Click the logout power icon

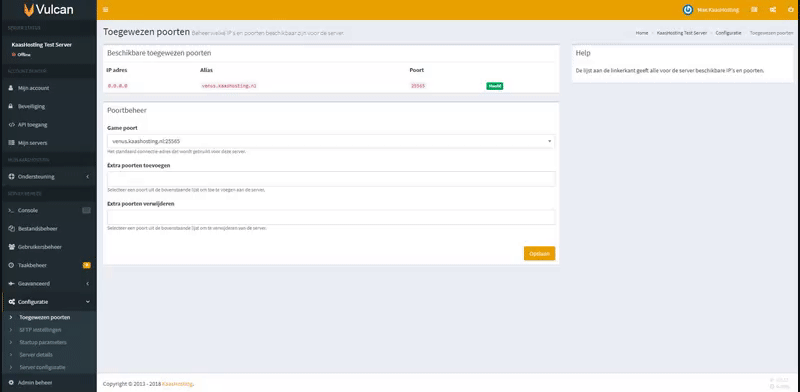coord(790,10)
